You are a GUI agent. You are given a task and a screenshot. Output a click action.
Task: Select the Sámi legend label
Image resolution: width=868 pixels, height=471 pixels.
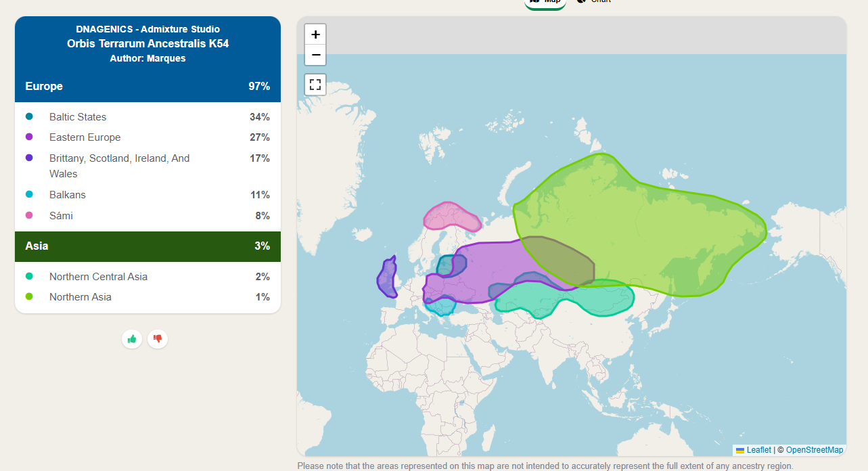tap(61, 216)
